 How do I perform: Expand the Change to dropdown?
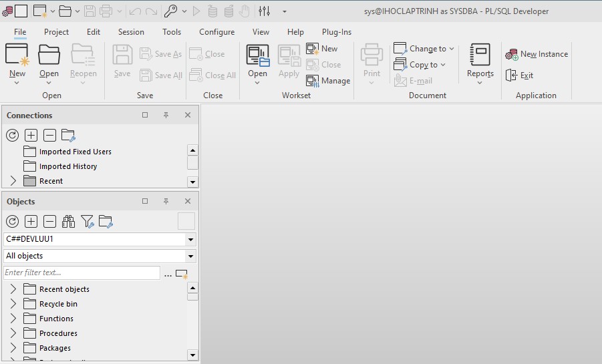coord(452,49)
